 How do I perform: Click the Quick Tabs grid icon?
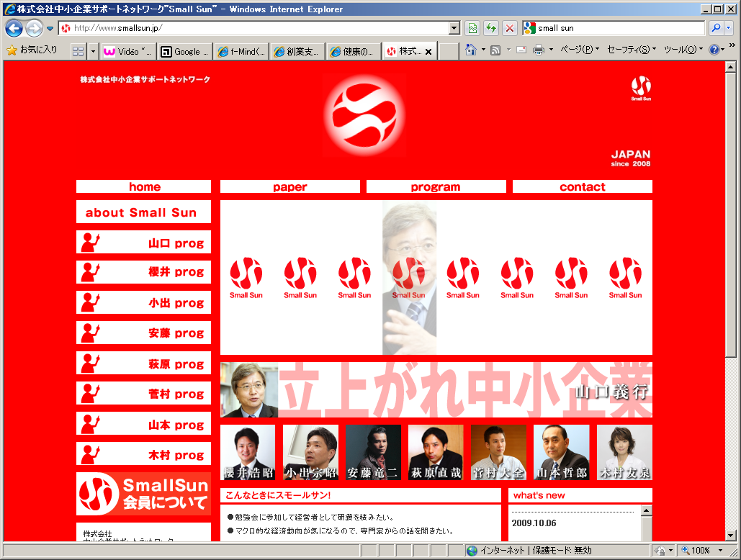click(78, 51)
